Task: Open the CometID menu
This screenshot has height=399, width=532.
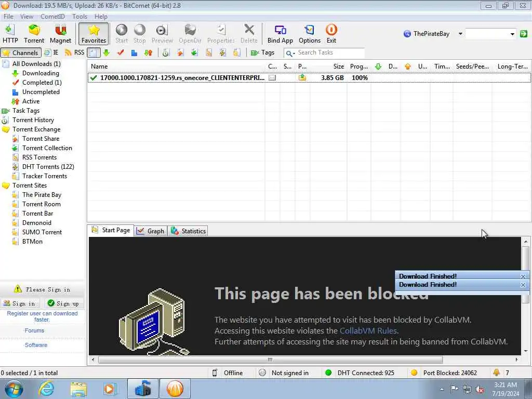Action: click(x=52, y=16)
